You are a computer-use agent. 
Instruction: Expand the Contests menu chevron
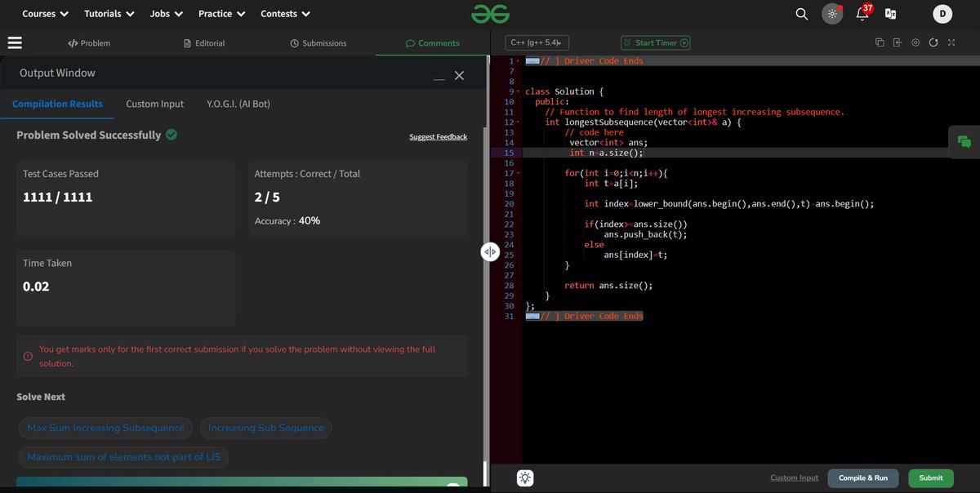pyautogui.click(x=306, y=13)
